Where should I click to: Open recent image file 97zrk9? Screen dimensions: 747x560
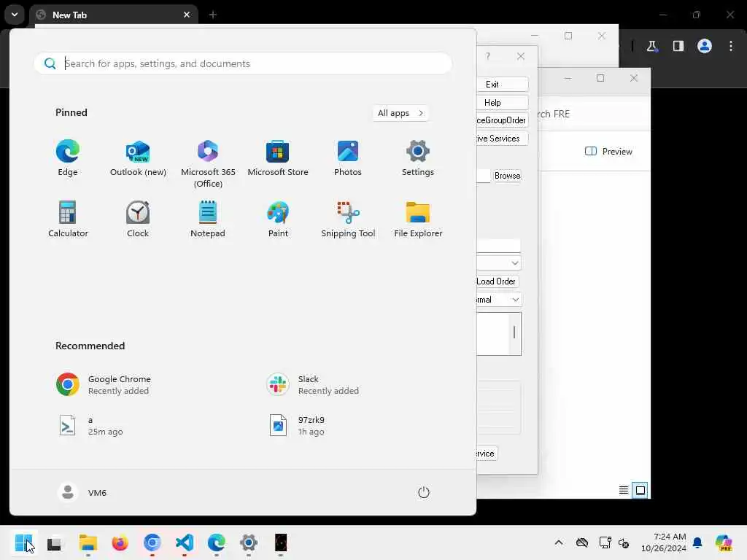click(298, 426)
